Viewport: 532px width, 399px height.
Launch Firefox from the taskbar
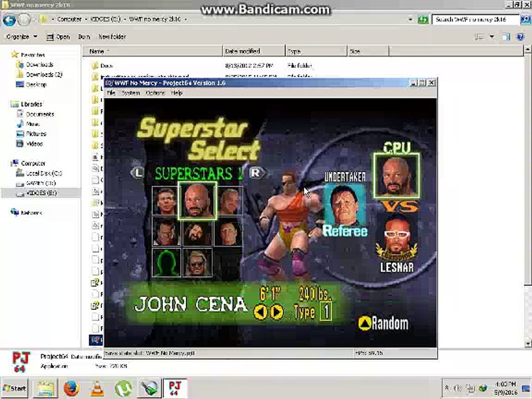click(x=71, y=388)
